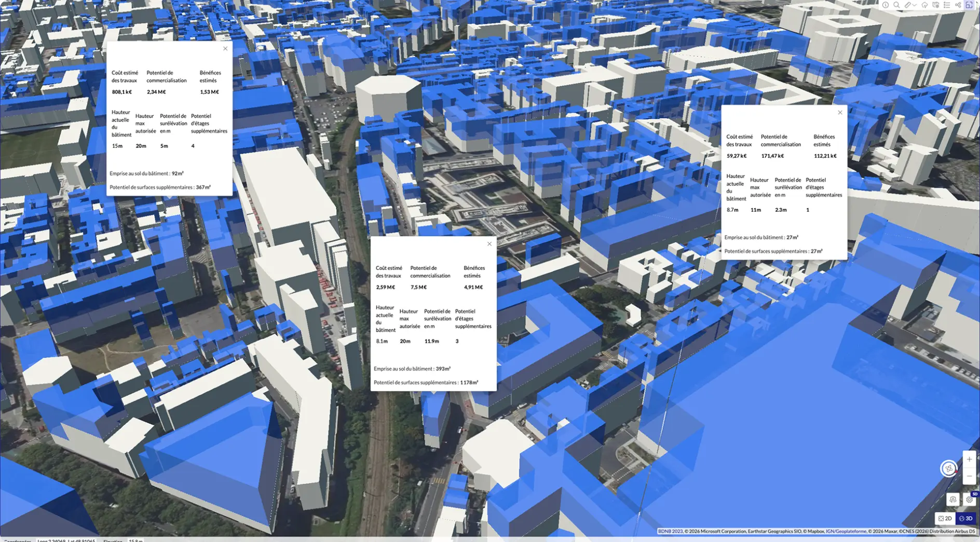Expand the measurement tool dropdown arrow
The image size is (980, 542).
pyautogui.click(x=915, y=5)
